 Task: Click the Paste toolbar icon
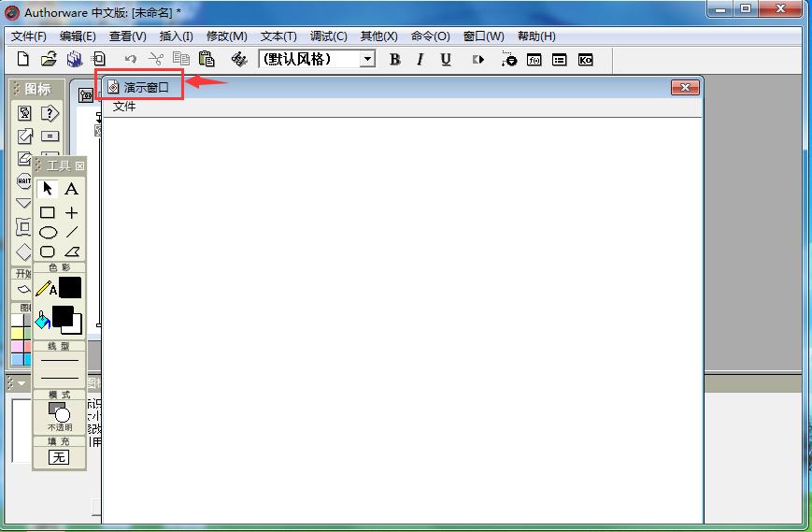[x=207, y=59]
